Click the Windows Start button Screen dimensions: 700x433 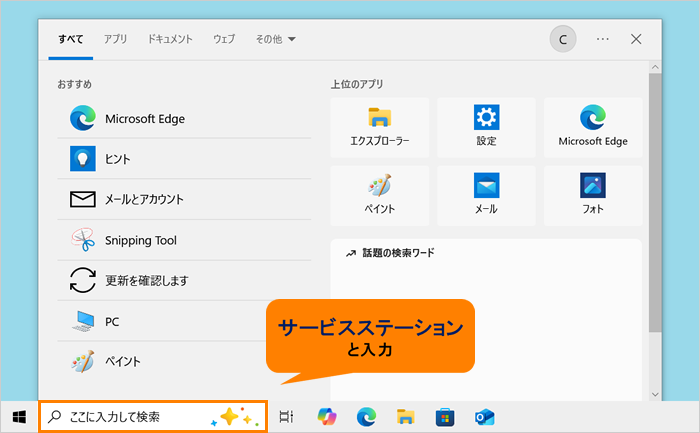(19, 417)
